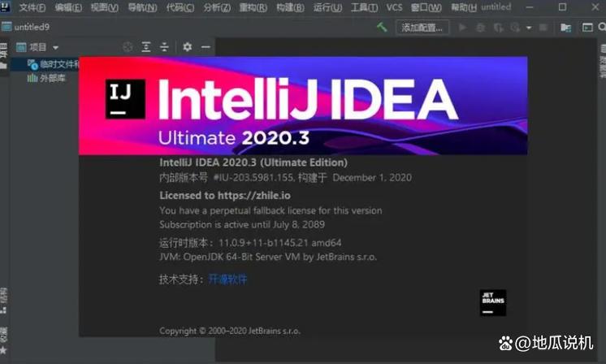Click the Stop square icon
The image size is (606, 364).
[543, 28]
